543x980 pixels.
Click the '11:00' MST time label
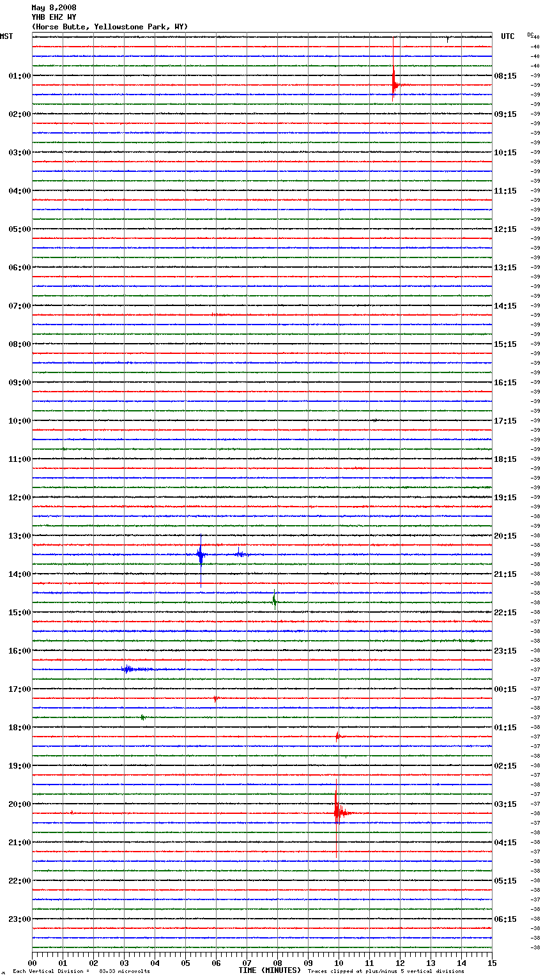(x=20, y=459)
